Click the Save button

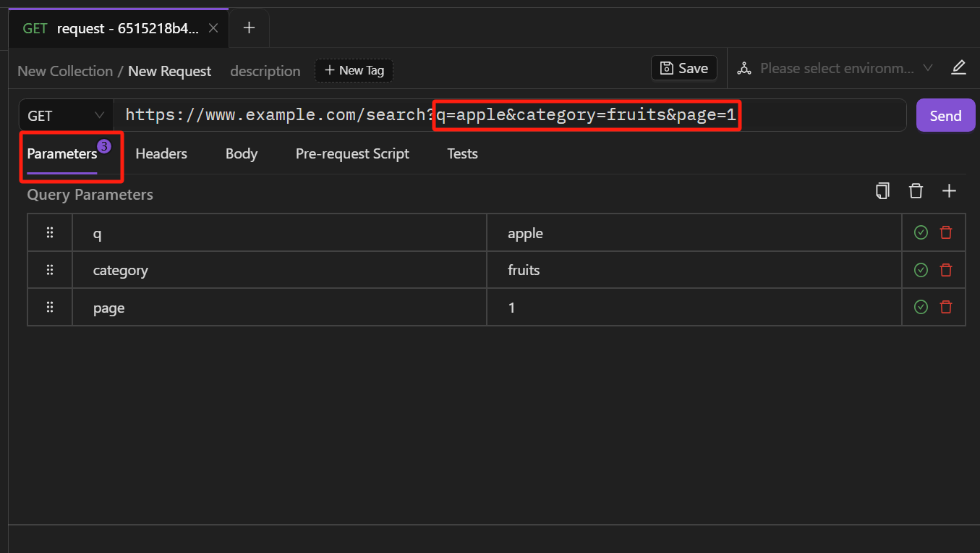[x=683, y=69]
